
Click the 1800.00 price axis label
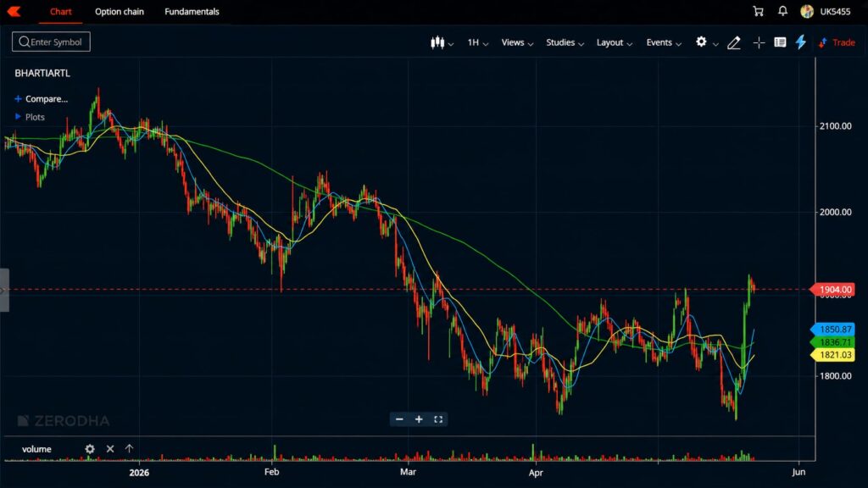coord(835,375)
